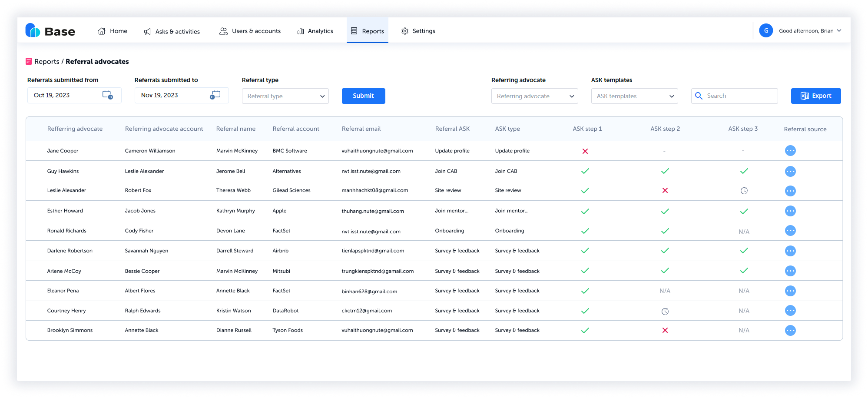Click the pending clock in Courtney Henry's ASK step 2
868x398 pixels.
(x=665, y=311)
